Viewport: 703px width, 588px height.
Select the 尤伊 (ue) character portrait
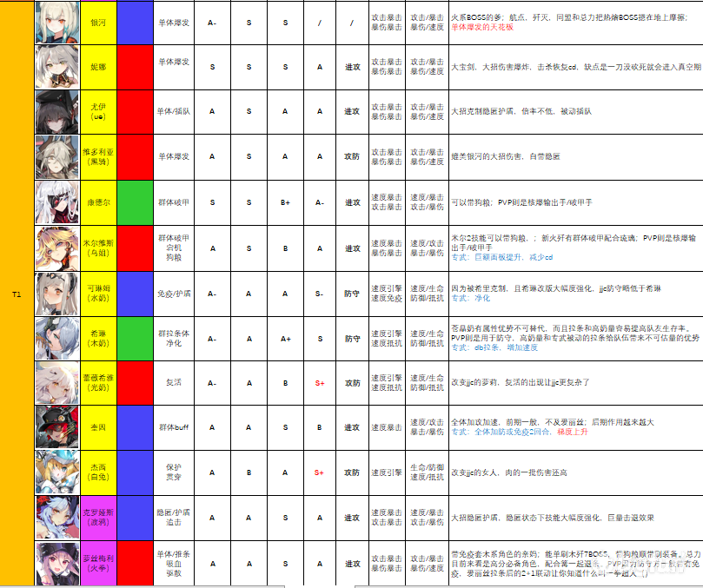point(57,112)
